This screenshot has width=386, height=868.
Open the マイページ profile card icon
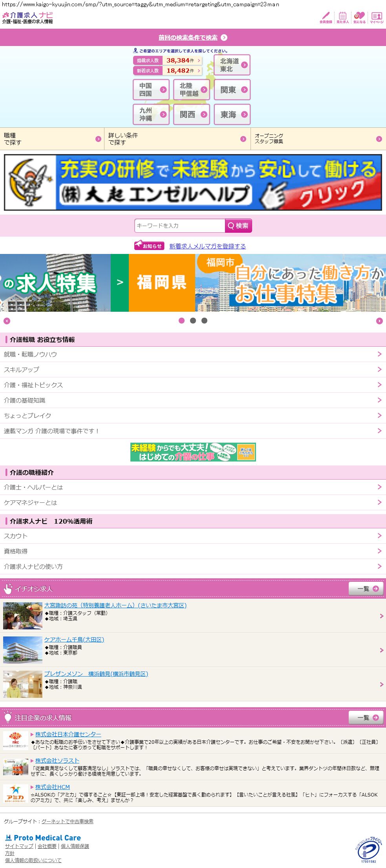click(x=377, y=18)
